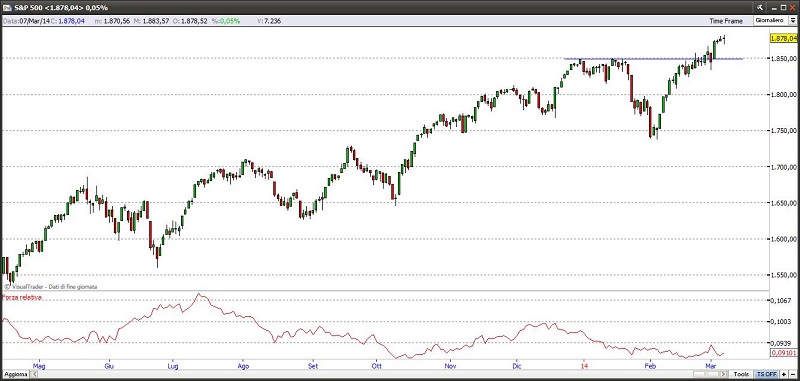Click the 0,1003 indicator axis label
The width and height of the screenshot is (800, 381).
[x=781, y=321]
